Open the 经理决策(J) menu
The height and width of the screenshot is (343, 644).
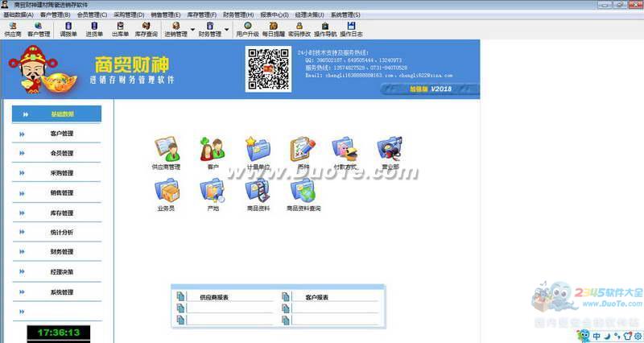(309, 14)
